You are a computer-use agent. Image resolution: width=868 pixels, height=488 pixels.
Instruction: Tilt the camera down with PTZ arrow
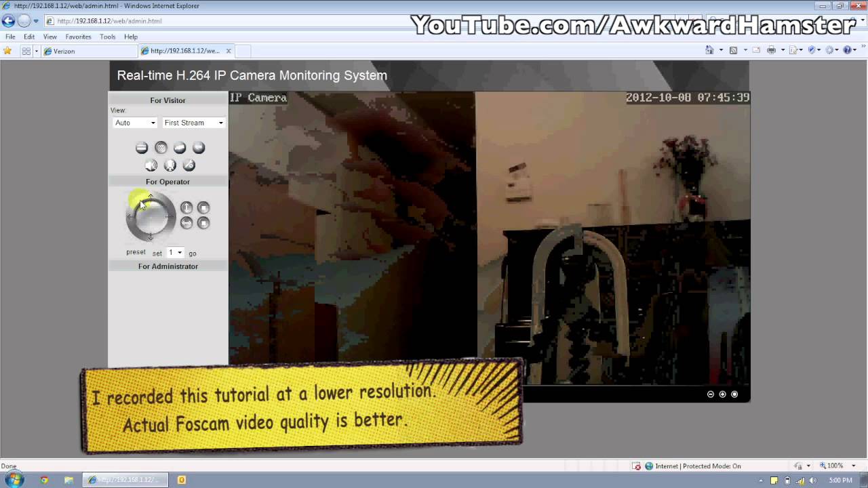point(151,237)
